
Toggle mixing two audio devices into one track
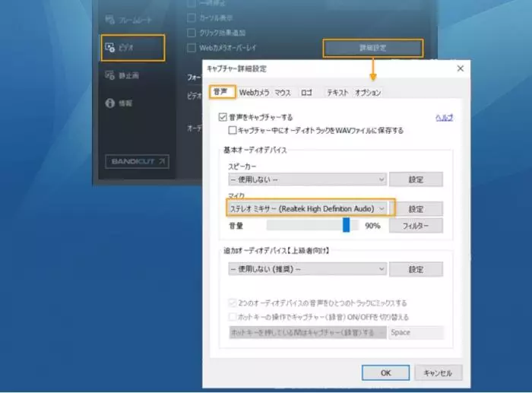[x=233, y=303]
